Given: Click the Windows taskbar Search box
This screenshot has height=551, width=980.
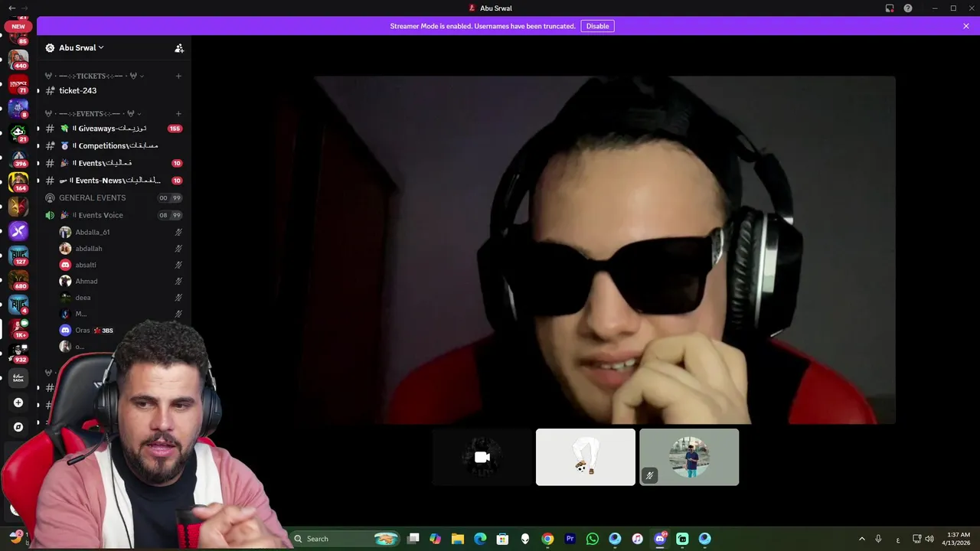Looking at the screenshot, I should (347, 539).
